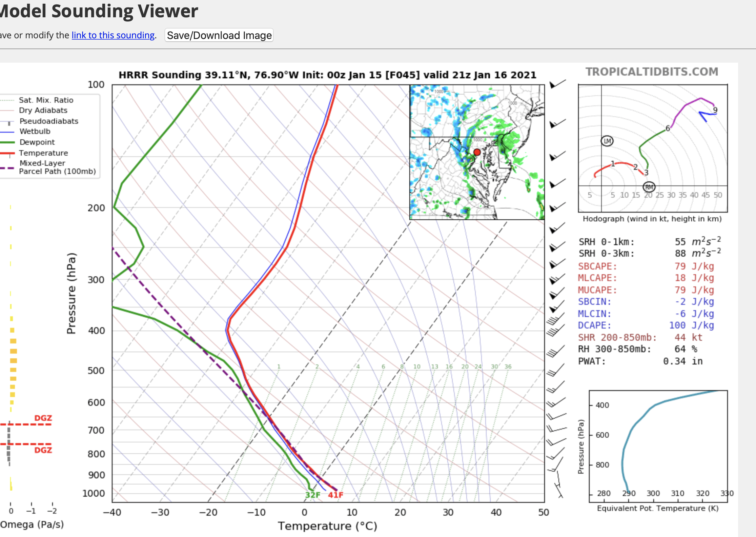Click the hodograph 9 km height label

[x=715, y=110]
